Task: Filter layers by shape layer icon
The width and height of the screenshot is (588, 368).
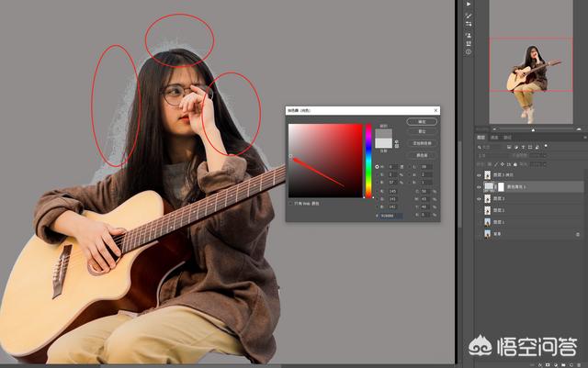Action: click(530, 147)
